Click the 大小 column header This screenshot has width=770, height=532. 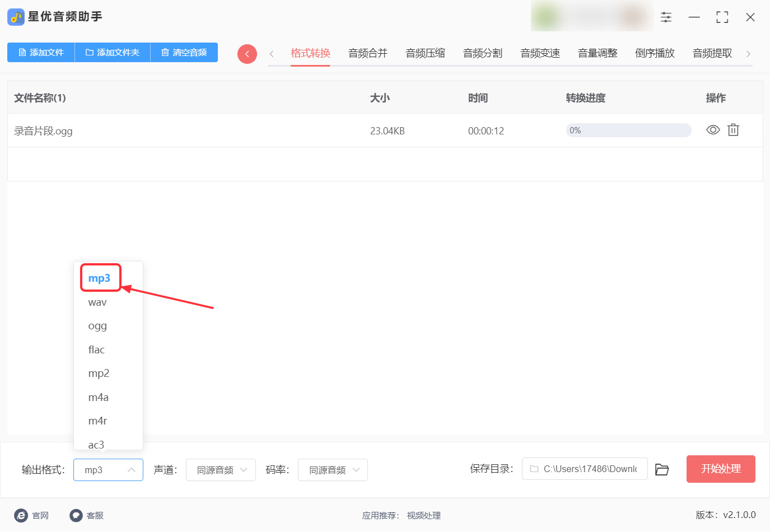[x=380, y=98]
